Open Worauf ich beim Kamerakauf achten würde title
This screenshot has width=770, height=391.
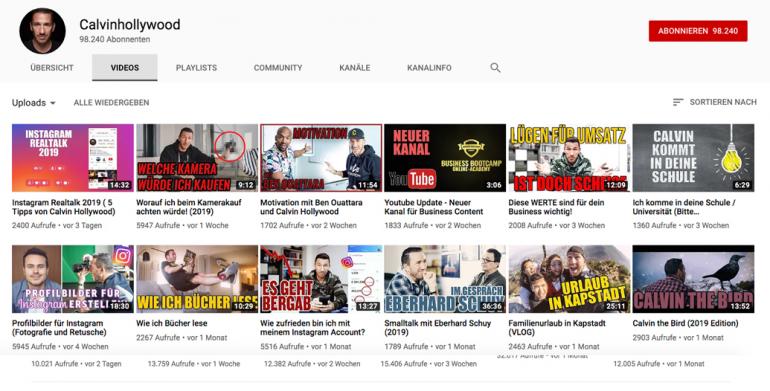point(189,207)
